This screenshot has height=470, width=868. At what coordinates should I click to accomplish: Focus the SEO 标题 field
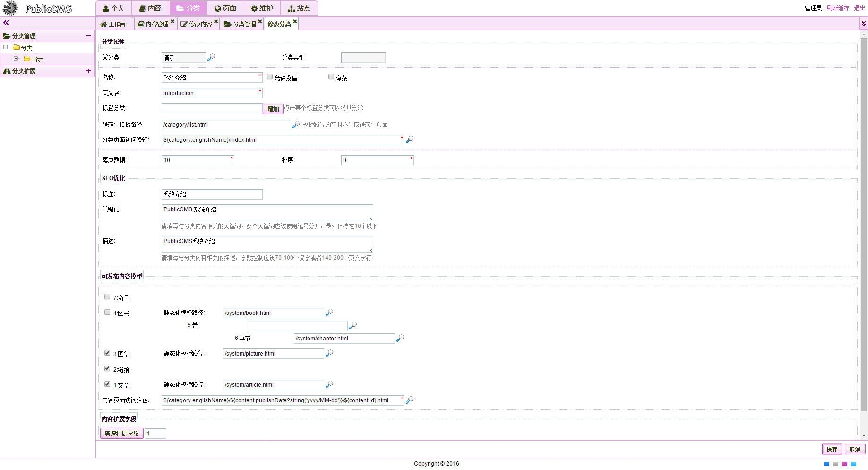pos(212,194)
